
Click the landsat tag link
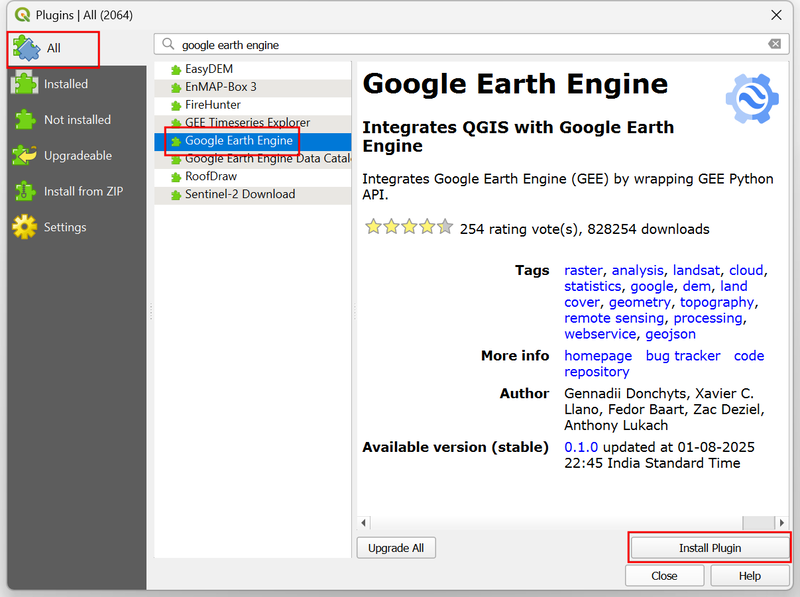(696, 270)
